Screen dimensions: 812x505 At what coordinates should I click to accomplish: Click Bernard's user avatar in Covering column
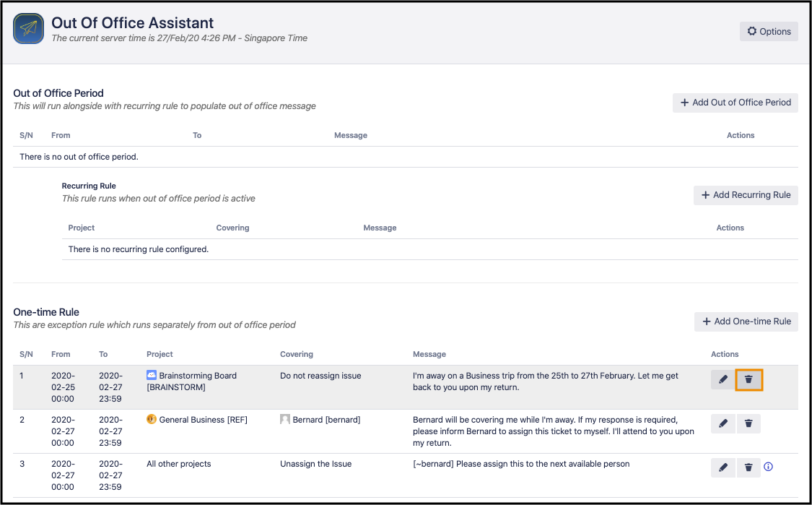285,419
